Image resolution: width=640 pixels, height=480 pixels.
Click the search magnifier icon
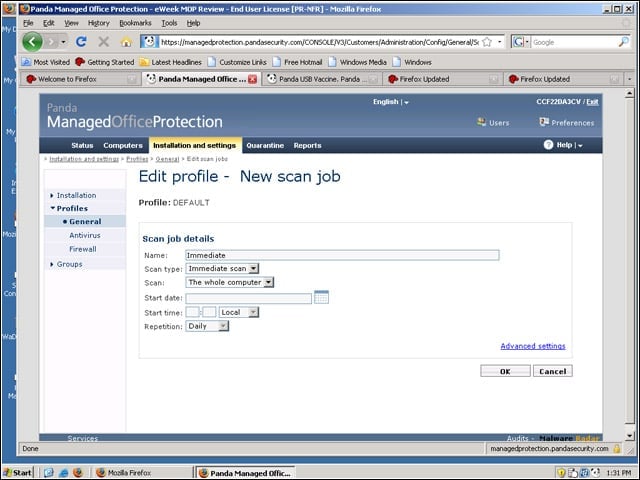point(623,42)
